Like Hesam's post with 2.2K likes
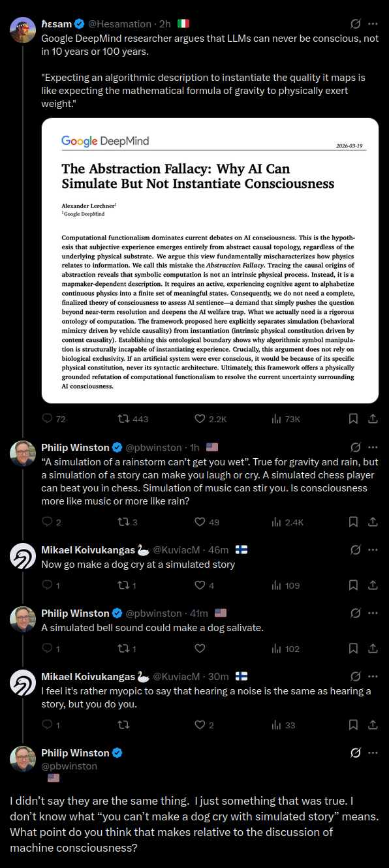Screen dimensions: 389x868 coord(200,418)
